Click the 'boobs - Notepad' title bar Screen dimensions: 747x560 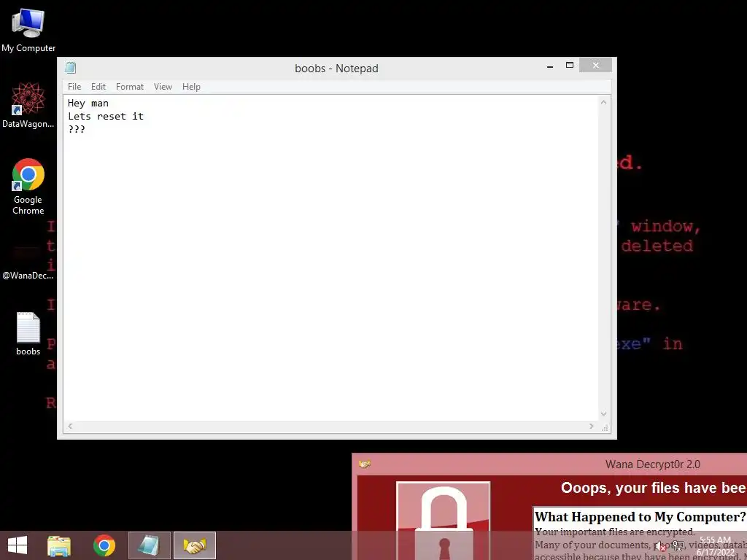coord(336,68)
